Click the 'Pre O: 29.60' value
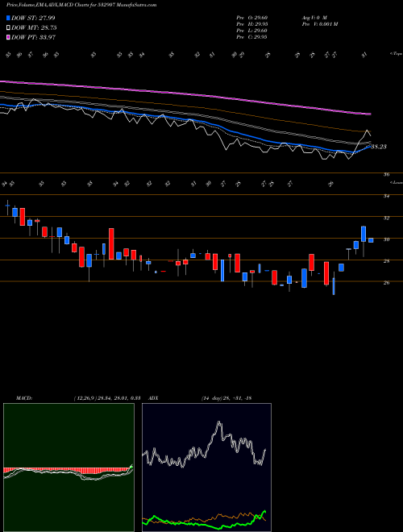The image size is (403, 532). pos(251,18)
